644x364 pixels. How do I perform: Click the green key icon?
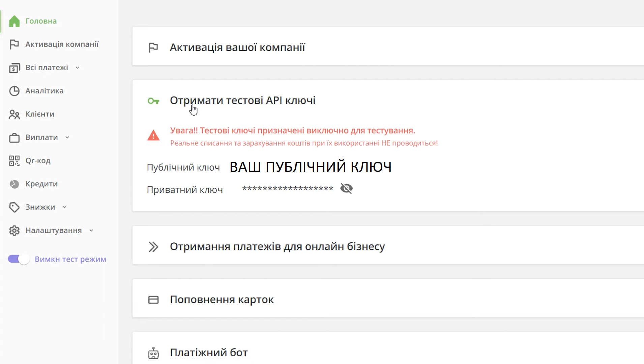tap(153, 101)
